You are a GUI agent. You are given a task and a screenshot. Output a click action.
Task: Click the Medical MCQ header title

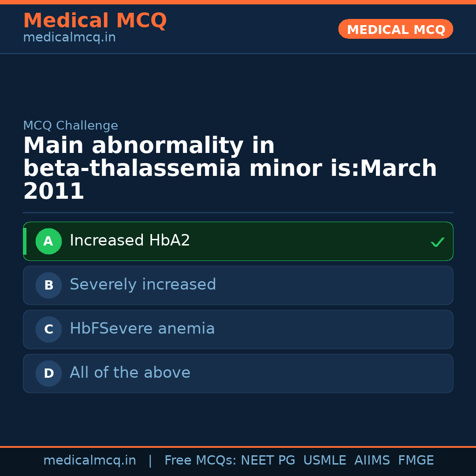(95, 21)
